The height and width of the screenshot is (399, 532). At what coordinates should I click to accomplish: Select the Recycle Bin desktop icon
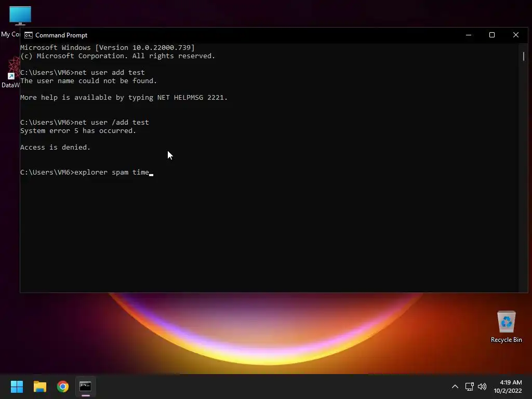click(506, 327)
